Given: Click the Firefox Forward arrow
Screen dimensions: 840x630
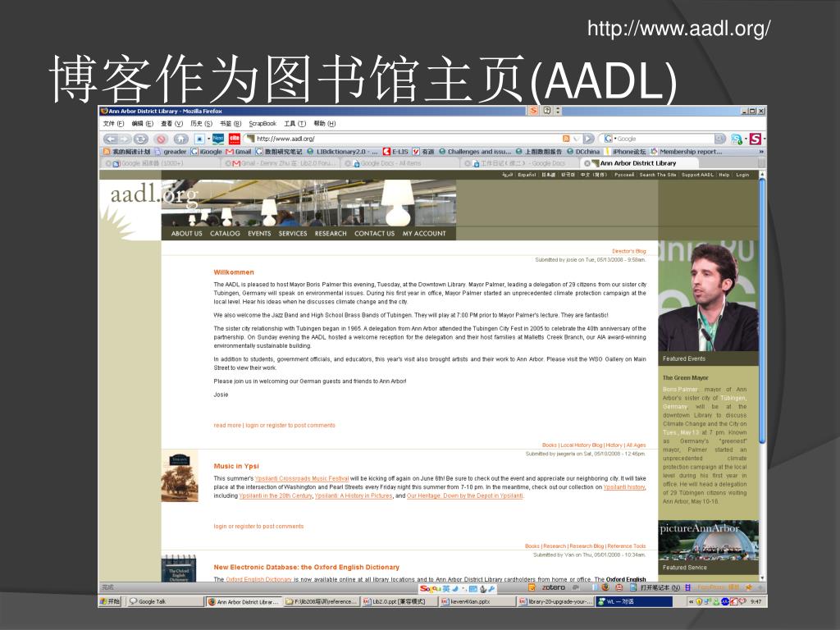Looking at the screenshot, I should pyautogui.click(x=126, y=139).
